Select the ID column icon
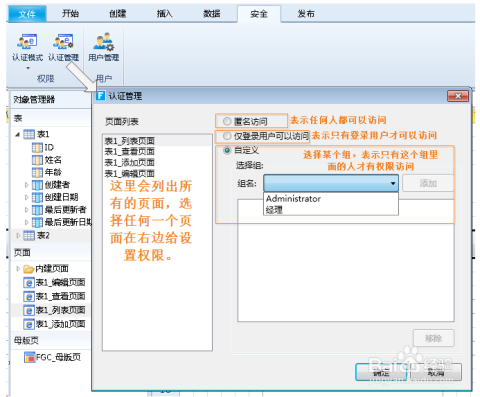The height and width of the screenshot is (397, 480). 37,147
